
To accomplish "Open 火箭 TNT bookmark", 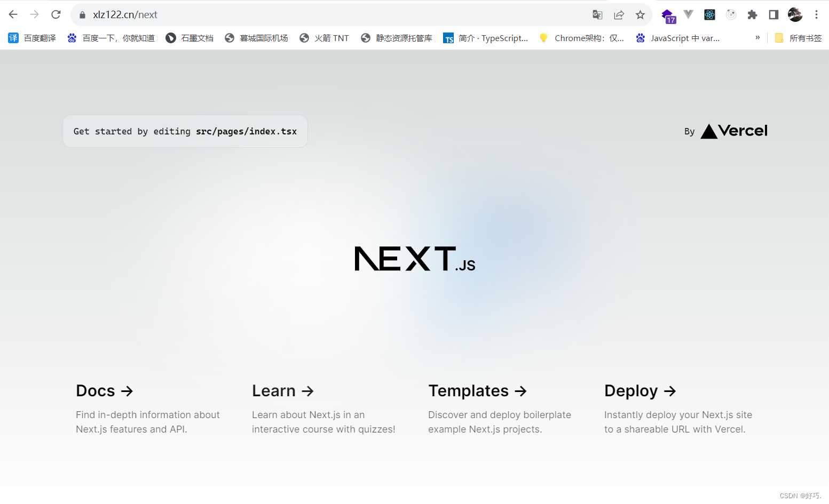I will point(324,38).
